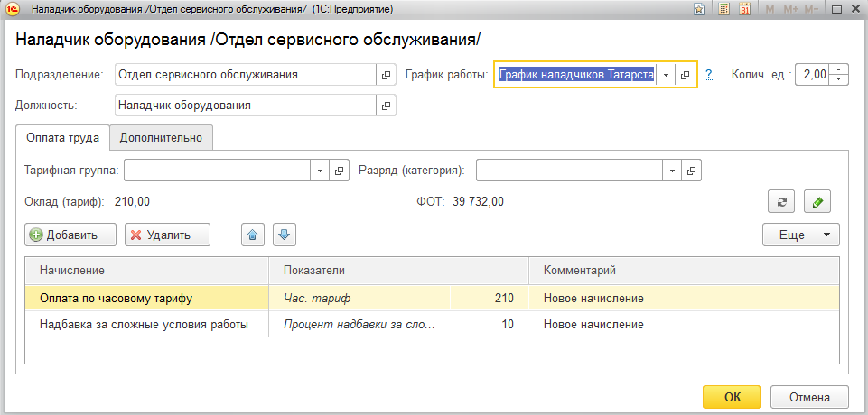Viewport: 868px width, 415px height.
Task: Click the Добавить button
Action: 70,235
